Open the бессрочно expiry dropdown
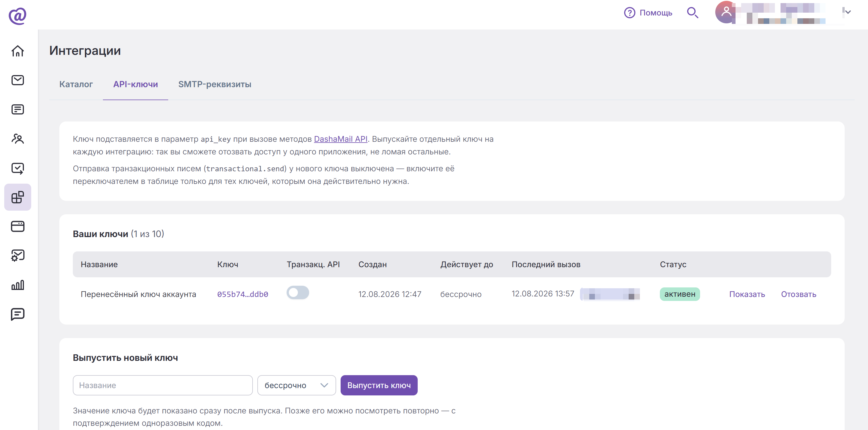The height and width of the screenshot is (430, 868). coord(296,385)
